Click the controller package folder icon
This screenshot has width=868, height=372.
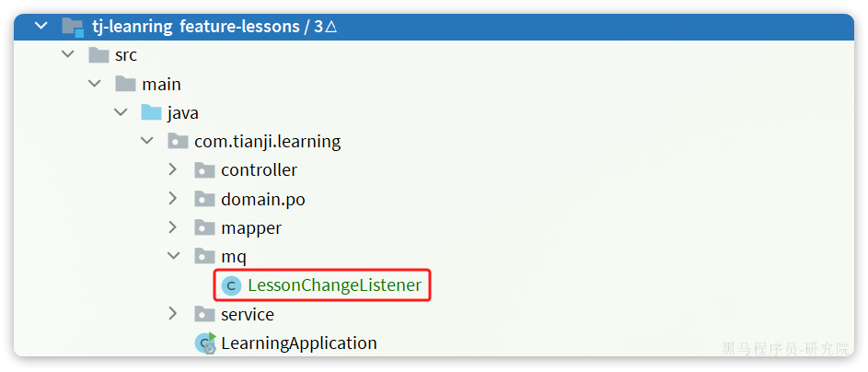click(205, 170)
